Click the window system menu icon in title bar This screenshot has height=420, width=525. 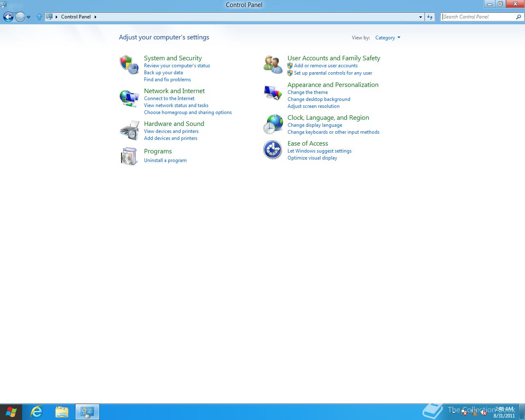(4, 5)
